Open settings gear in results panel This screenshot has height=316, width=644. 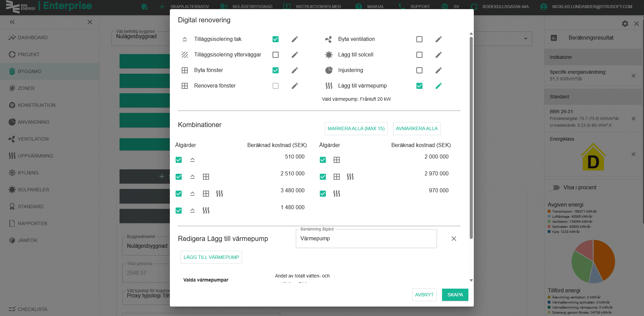625,24
